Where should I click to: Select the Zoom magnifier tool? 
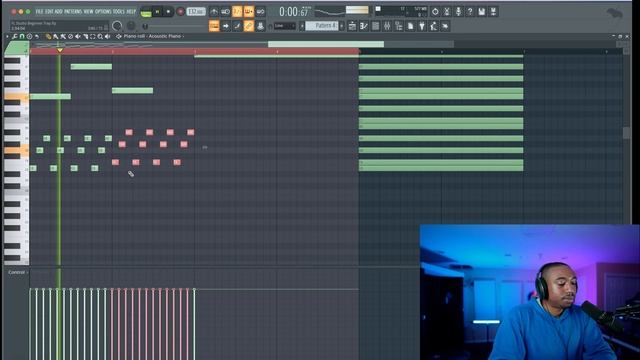click(100, 36)
